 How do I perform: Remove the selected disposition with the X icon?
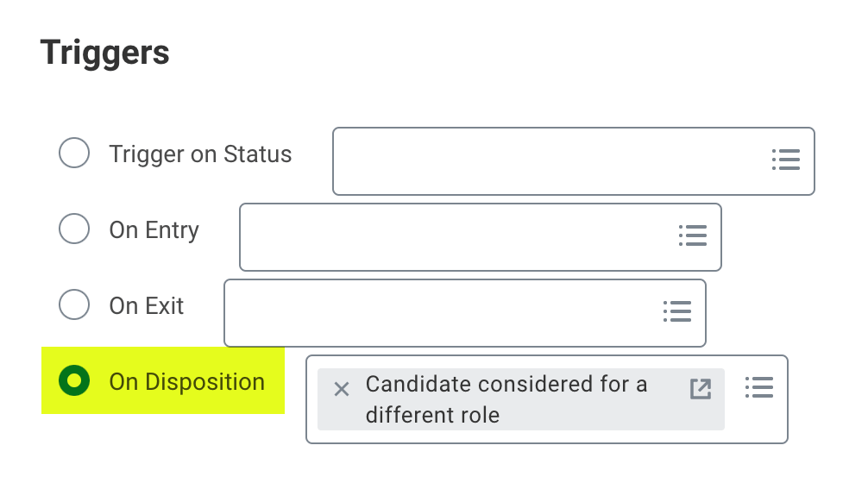(x=342, y=389)
